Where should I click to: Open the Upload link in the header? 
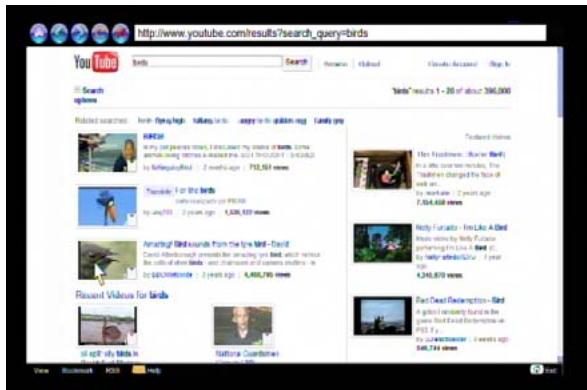369,64
